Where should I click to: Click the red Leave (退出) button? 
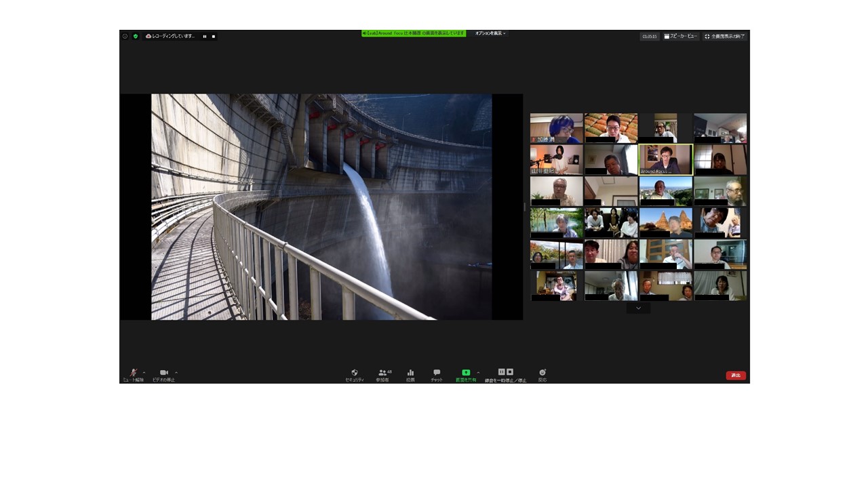tap(736, 375)
